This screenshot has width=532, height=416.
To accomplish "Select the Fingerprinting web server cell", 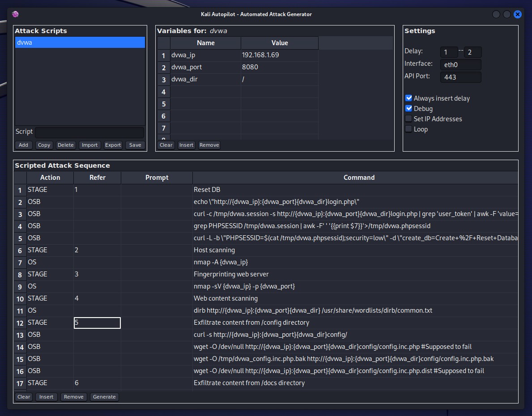I will click(355, 274).
